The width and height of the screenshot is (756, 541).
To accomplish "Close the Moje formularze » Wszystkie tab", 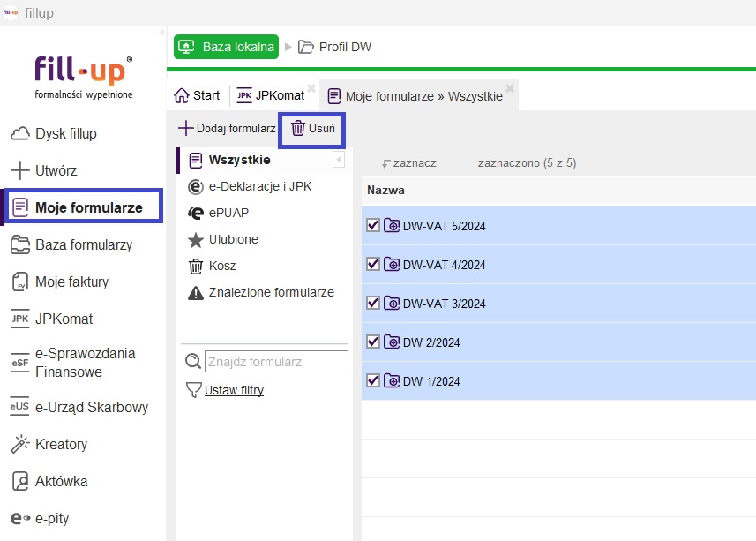I will [x=510, y=87].
